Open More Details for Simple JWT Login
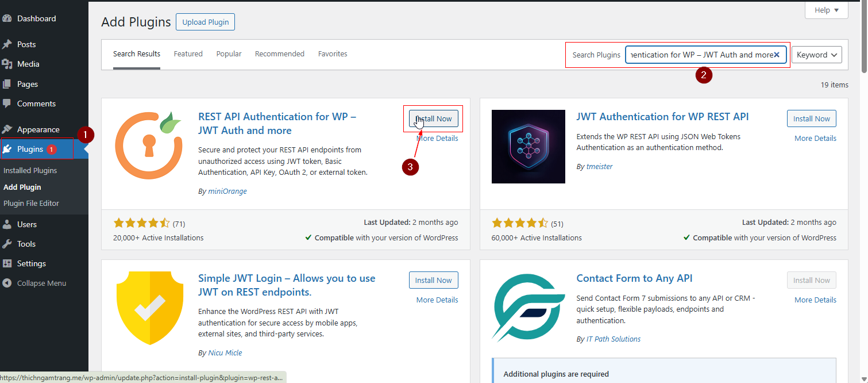Screen dimensions: 868x383 point(437,300)
